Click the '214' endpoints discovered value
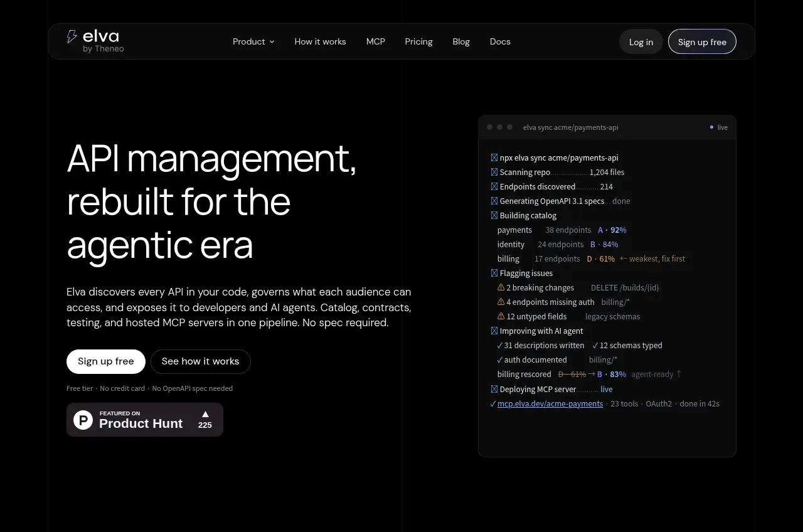 [607, 186]
